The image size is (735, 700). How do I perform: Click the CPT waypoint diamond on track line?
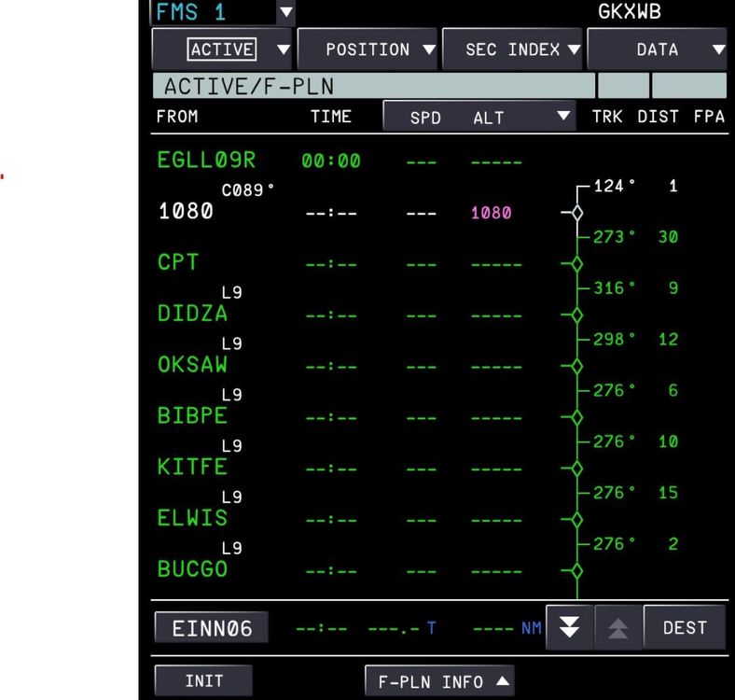click(576, 264)
